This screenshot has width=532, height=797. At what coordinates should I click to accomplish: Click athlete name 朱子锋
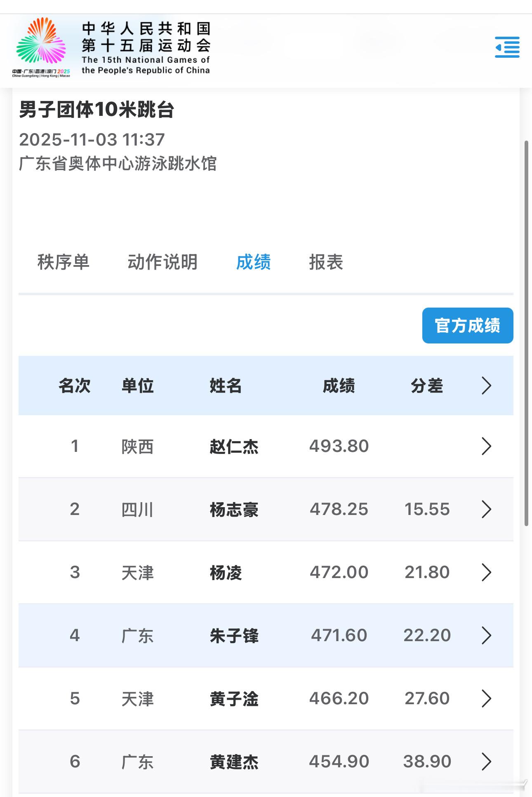click(x=234, y=636)
